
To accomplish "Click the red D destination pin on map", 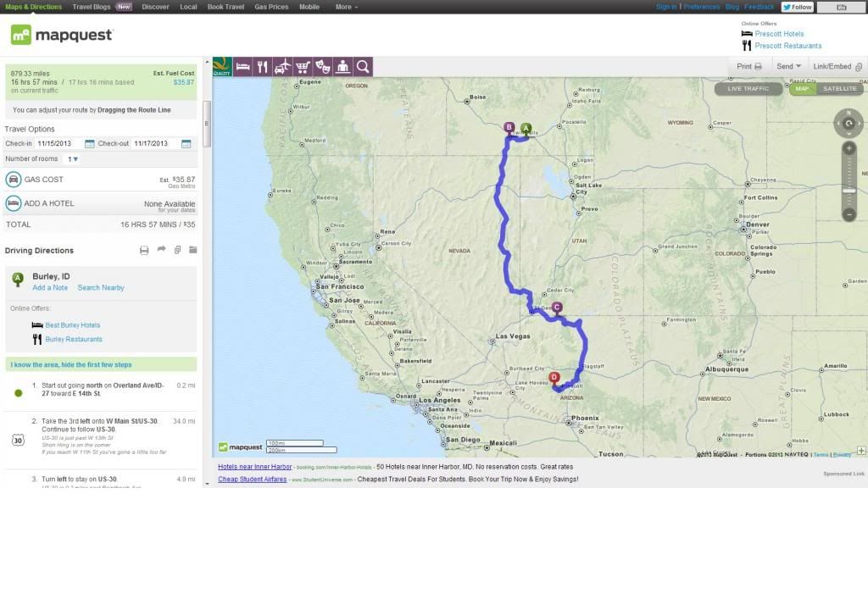I will point(554,378).
